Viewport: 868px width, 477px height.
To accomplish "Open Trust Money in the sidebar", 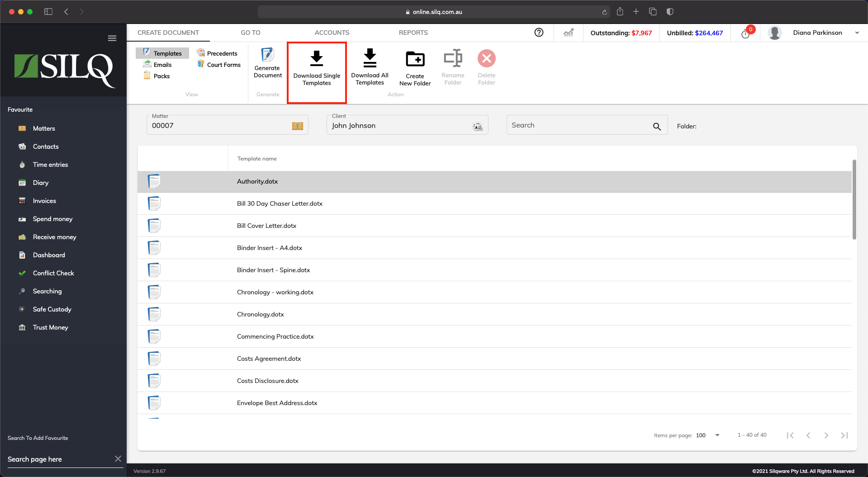I will coord(50,327).
